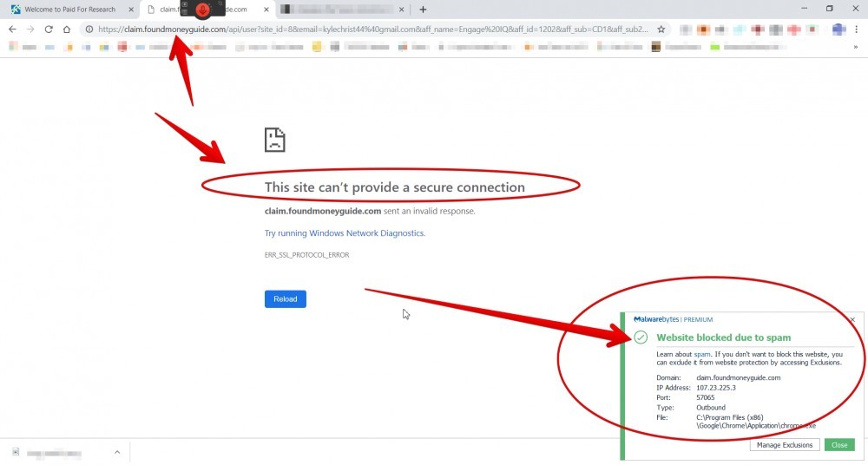Reload the page with toolbar refresh icon
The height and width of the screenshot is (465, 868).
(49, 29)
